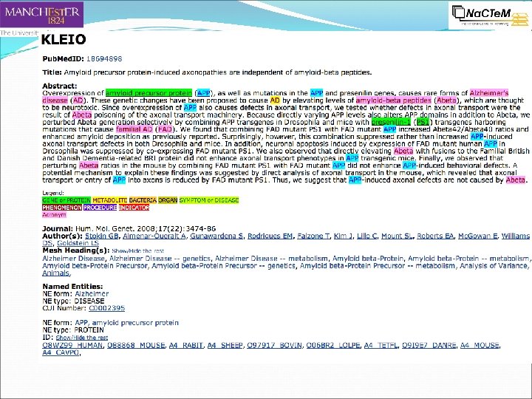Image resolution: width=532 pixels, height=399 pixels.
Task: Click highlighted 'familial AD' entity
Action: pos(134,129)
